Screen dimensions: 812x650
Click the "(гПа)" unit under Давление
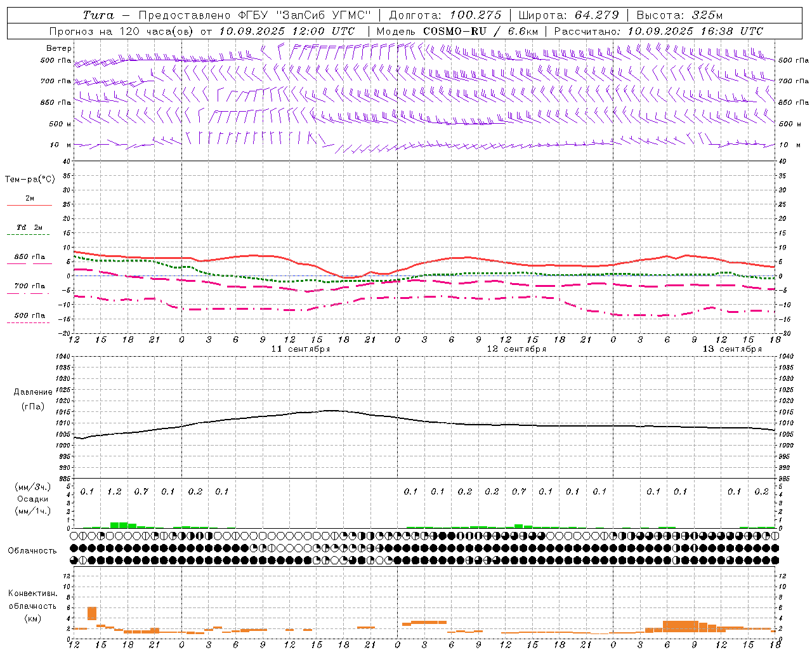pyautogui.click(x=33, y=406)
